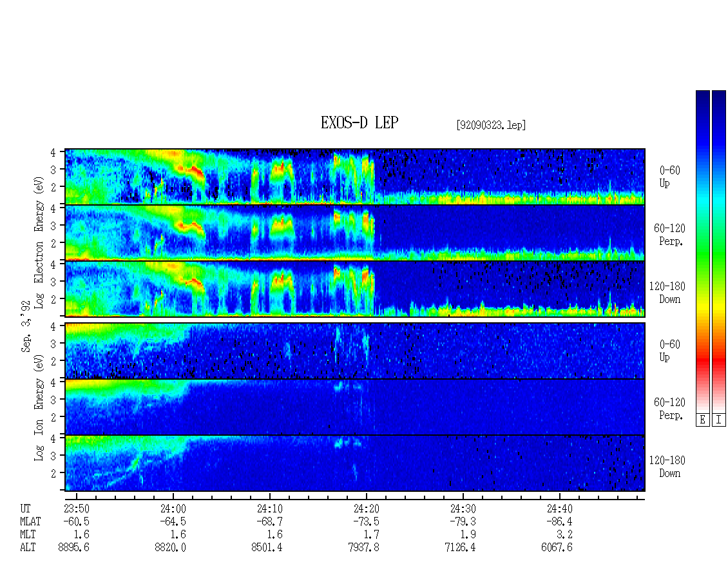Click the ALT value 6067.6
The image size is (728, 564).
click(557, 548)
